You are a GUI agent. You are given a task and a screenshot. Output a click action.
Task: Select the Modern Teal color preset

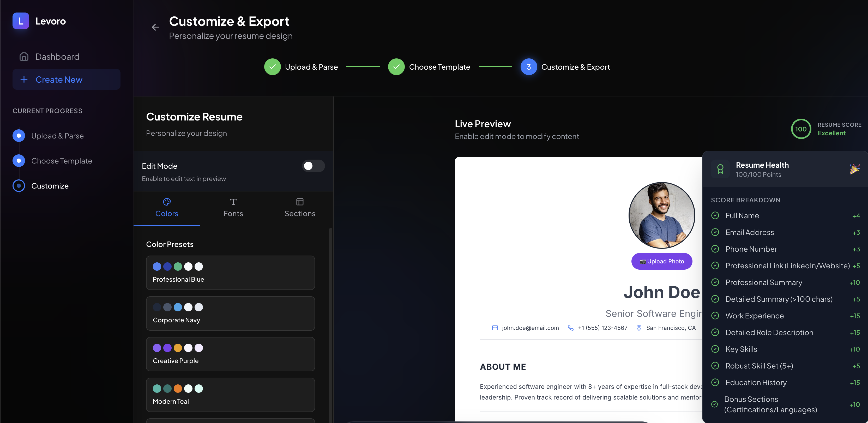pyautogui.click(x=231, y=395)
